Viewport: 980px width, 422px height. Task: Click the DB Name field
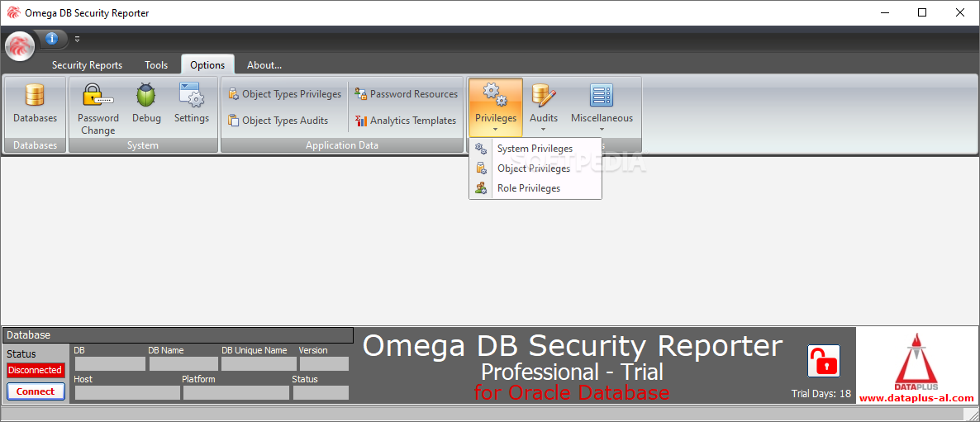183,363
